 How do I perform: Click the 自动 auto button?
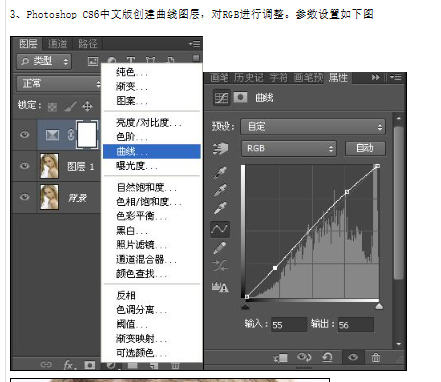click(x=365, y=148)
